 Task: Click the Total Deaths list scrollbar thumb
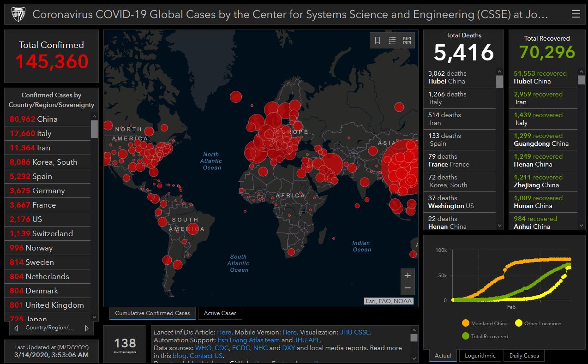tap(499, 81)
